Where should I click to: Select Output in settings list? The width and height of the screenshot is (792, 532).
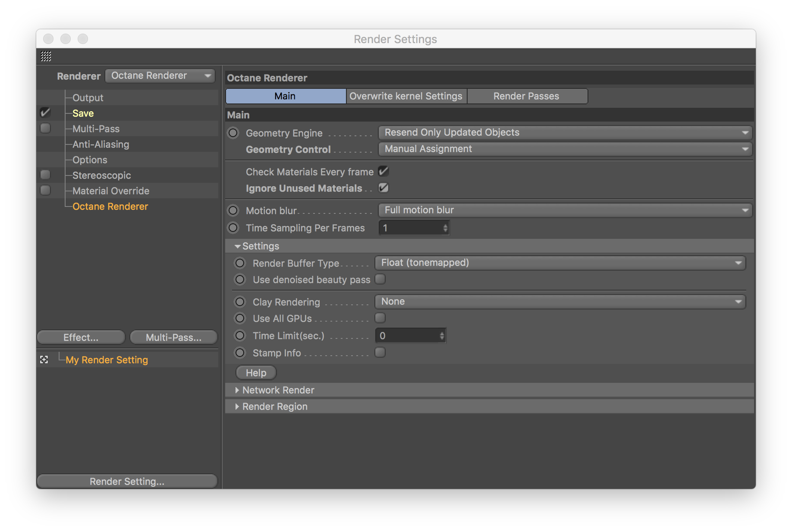click(x=88, y=98)
